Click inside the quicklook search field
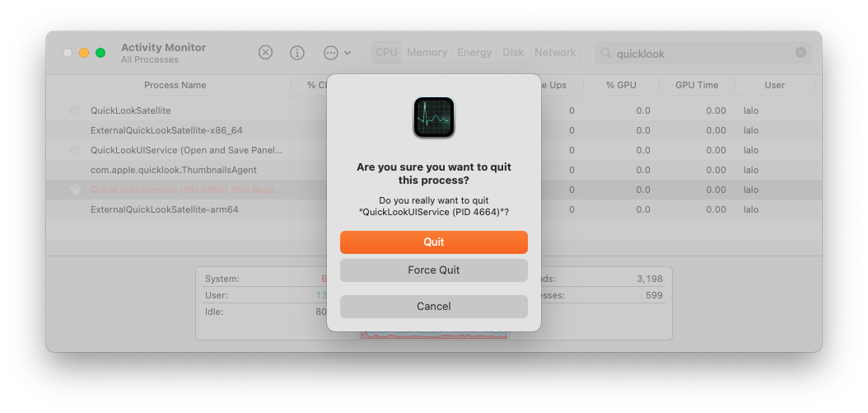Viewport: 868px width, 413px height. click(x=703, y=54)
